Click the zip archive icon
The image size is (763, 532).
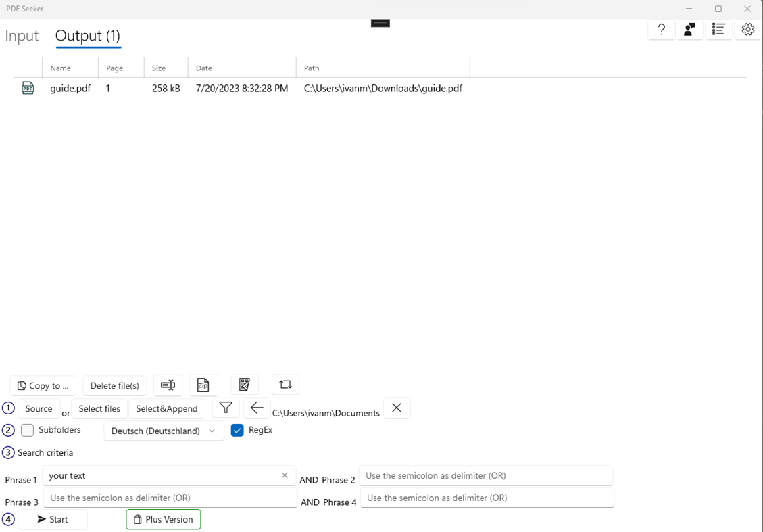click(x=203, y=385)
